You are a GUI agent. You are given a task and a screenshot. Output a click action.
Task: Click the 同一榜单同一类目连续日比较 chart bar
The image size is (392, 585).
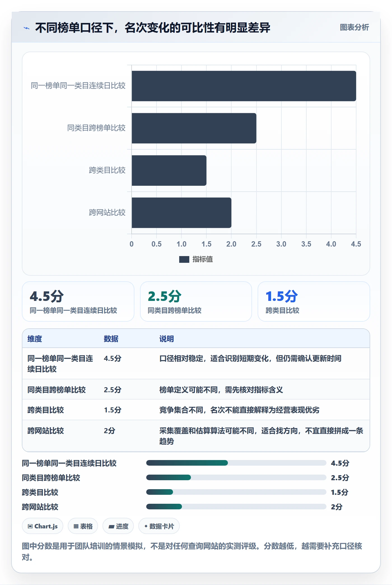click(244, 86)
